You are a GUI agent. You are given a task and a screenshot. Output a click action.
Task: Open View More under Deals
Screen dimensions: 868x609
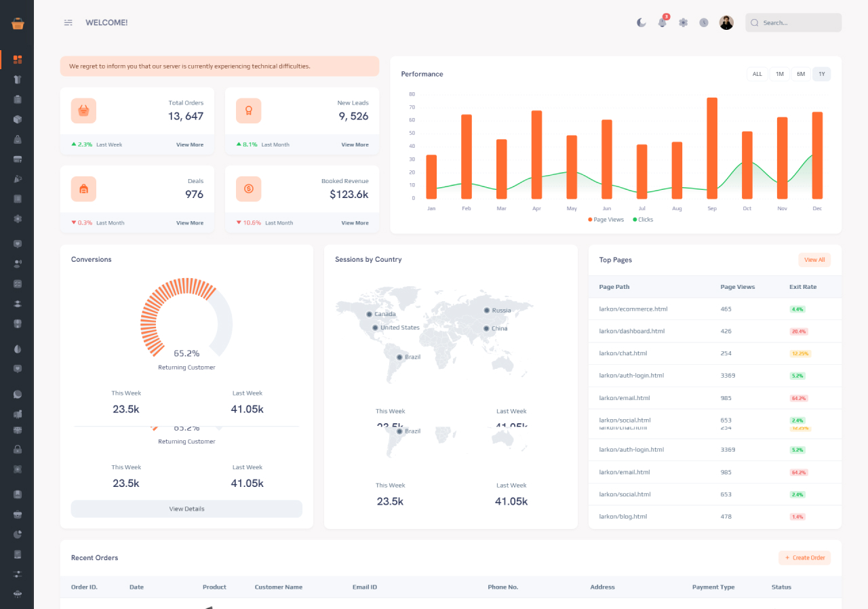[x=190, y=222]
